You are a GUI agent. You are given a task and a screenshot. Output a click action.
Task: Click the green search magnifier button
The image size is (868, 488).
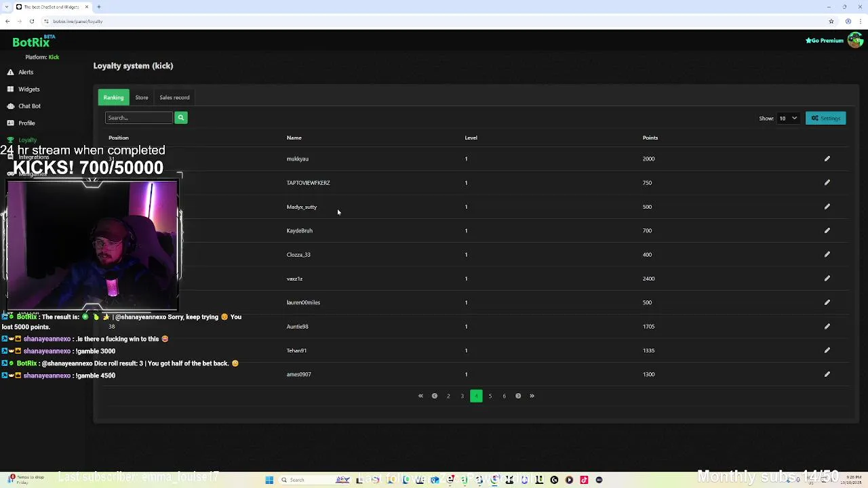click(180, 118)
